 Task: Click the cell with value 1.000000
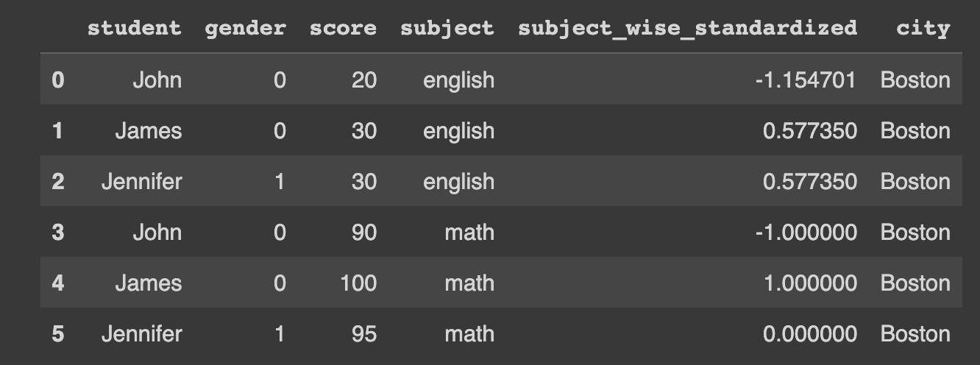pyautogui.click(x=809, y=283)
